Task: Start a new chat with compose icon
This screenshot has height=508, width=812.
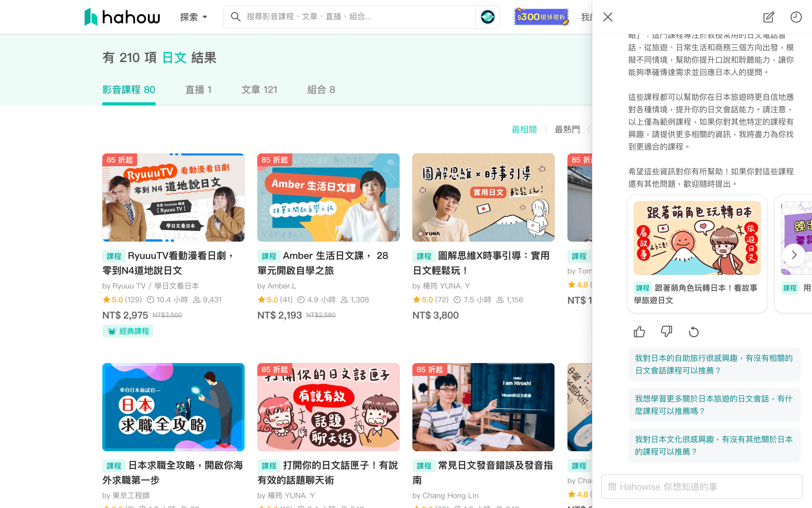Action: pyautogui.click(x=768, y=17)
